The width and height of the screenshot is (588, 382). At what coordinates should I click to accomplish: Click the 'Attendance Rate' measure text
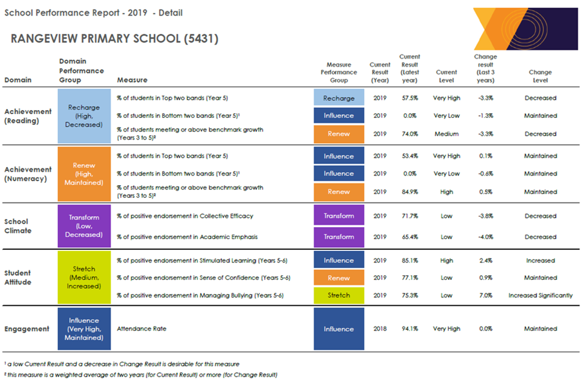(x=142, y=329)
